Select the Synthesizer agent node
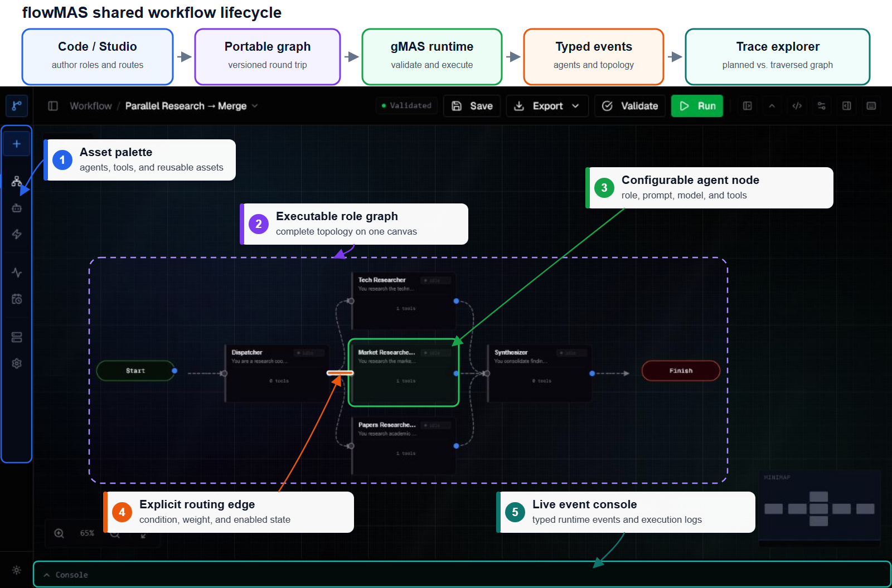Viewport: 892px width, 588px height. coord(540,373)
